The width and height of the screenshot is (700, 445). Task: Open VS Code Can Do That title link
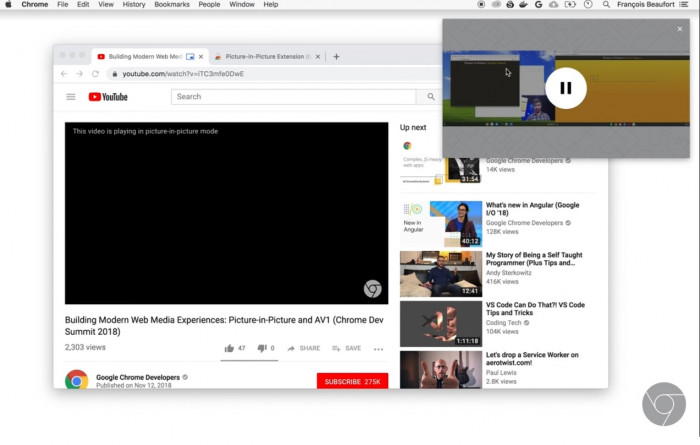[x=535, y=308]
